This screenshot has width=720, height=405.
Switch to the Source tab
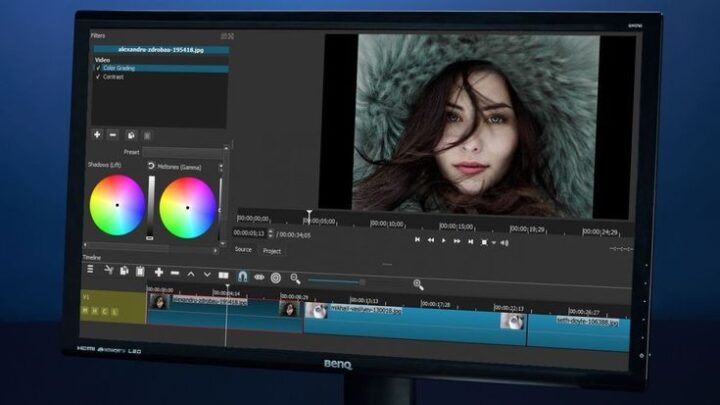243,249
